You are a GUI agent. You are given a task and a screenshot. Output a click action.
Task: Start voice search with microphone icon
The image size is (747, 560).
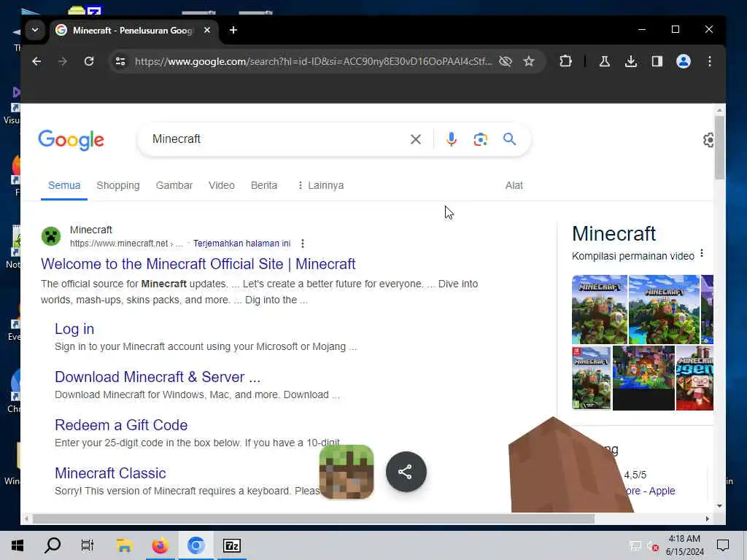[451, 139]
